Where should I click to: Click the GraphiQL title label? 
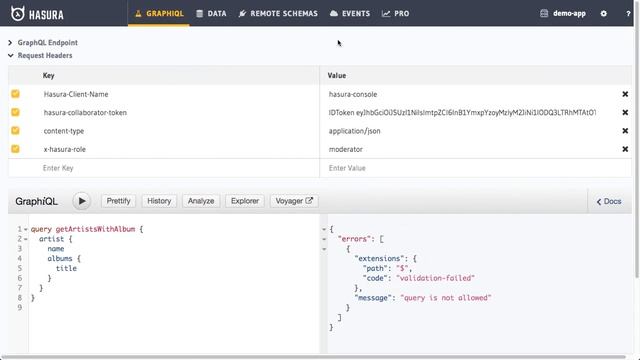coord(36,201)
